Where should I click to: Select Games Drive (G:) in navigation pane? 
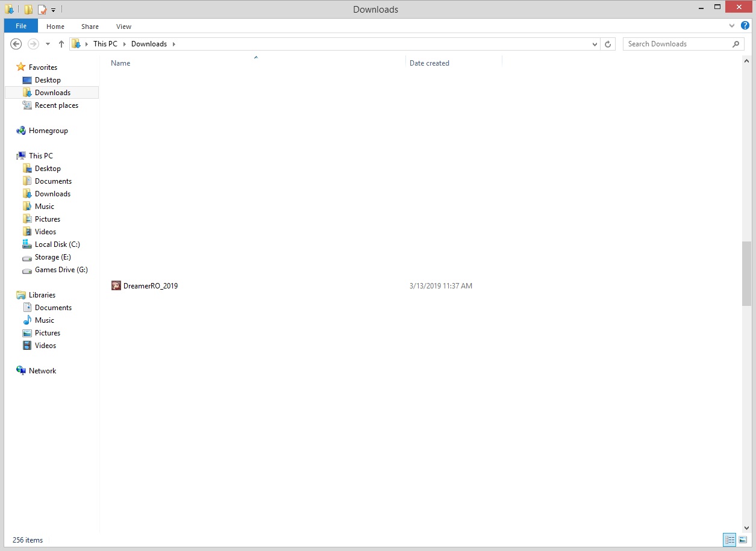pos(61,270)
